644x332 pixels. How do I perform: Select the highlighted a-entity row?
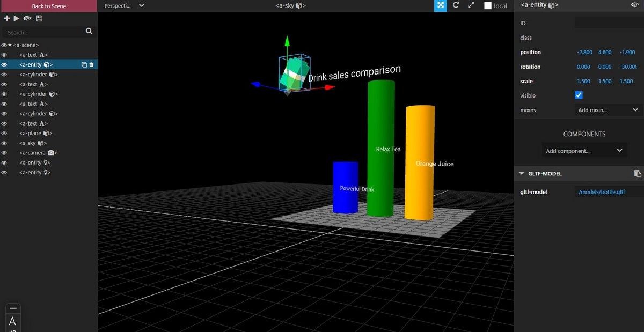tap(49, 65)
